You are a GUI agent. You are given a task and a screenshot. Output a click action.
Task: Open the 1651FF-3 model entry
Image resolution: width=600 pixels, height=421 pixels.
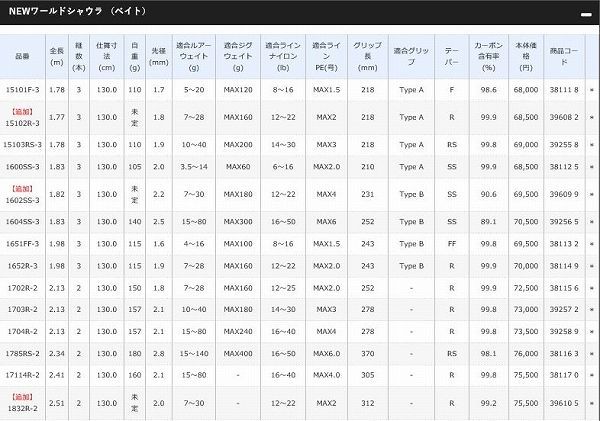point(24,243)
